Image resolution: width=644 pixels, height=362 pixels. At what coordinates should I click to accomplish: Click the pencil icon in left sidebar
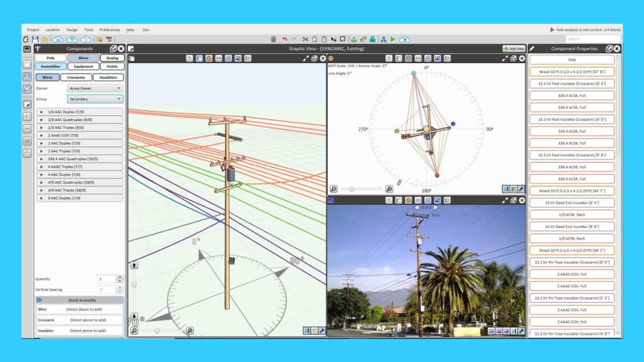[27, 89]
